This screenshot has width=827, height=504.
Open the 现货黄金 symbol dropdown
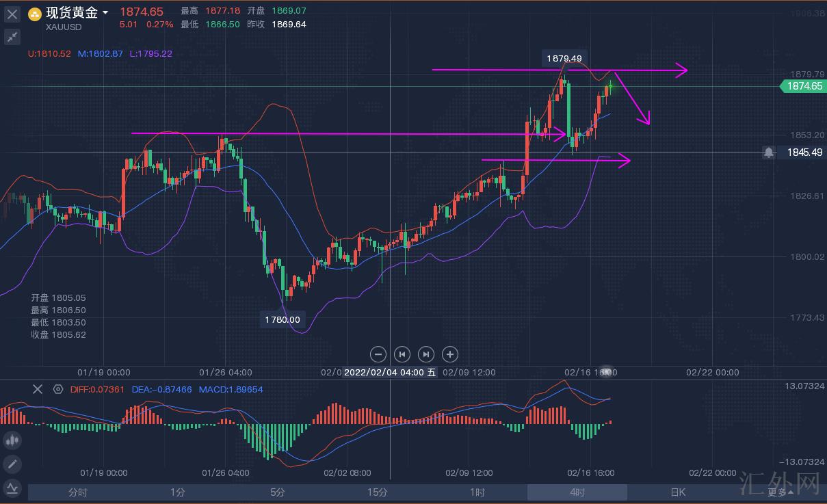click(x=105, y=13)
